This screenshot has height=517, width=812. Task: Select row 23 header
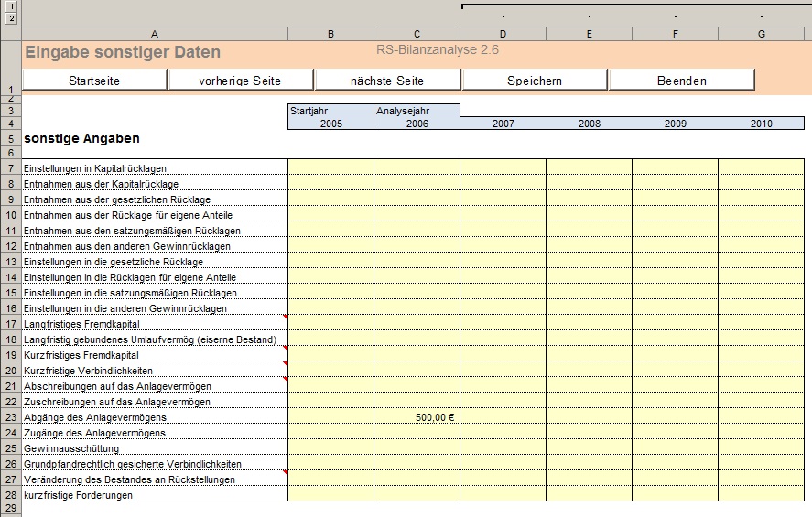coord(10,417)
